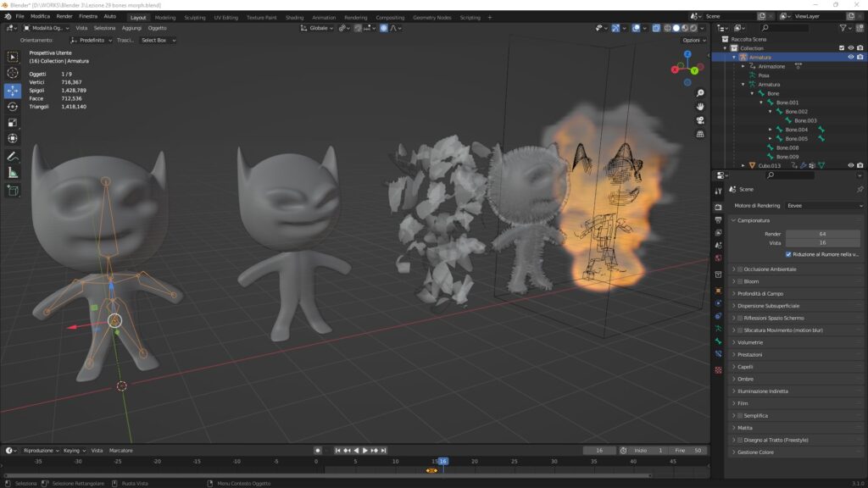Click the pan view hand icon
The height and width of the screenshot is (488, 868).
point(700,106)
